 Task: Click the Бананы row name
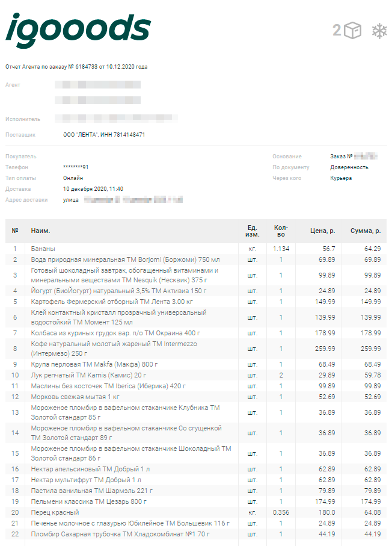coord(43,249)
